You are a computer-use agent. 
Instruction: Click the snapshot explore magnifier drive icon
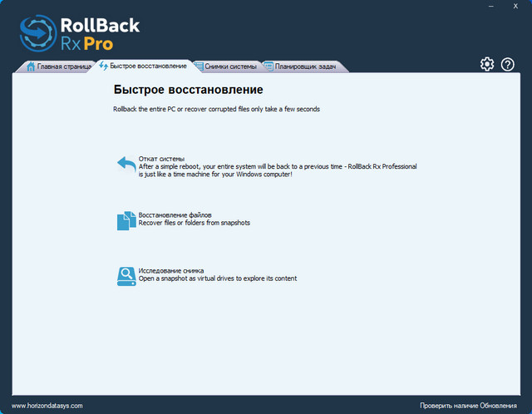click(126, 276)
